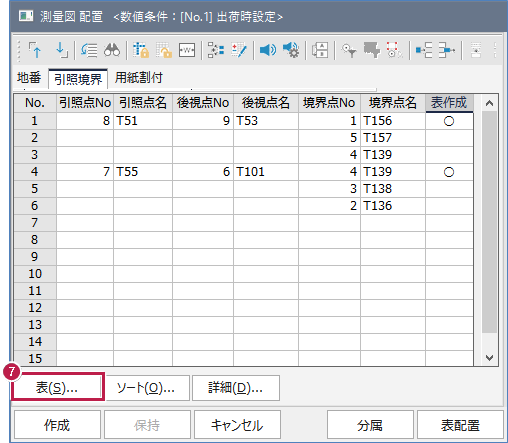Toggle the empty 表作成 cell in row 2

449,138
